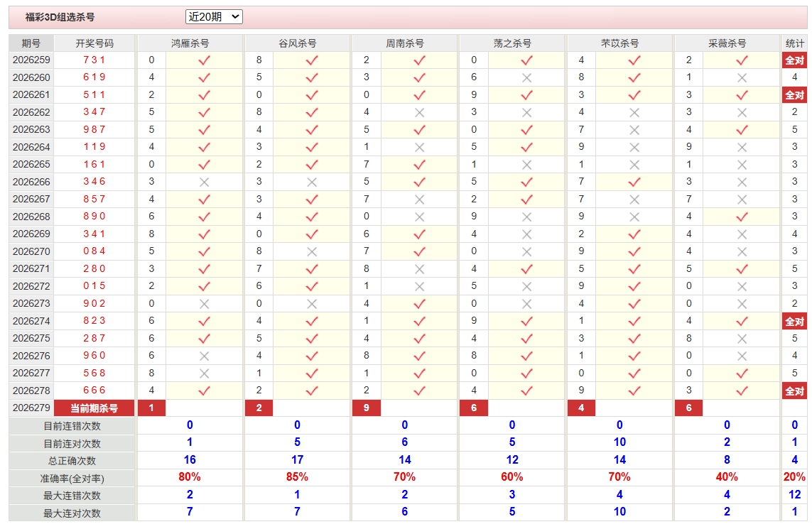Click the 采薇杀号 cross mark in row 2026276
Image resolution: width=812 pixels, height=529 pixels.
[x=742, y=356]
